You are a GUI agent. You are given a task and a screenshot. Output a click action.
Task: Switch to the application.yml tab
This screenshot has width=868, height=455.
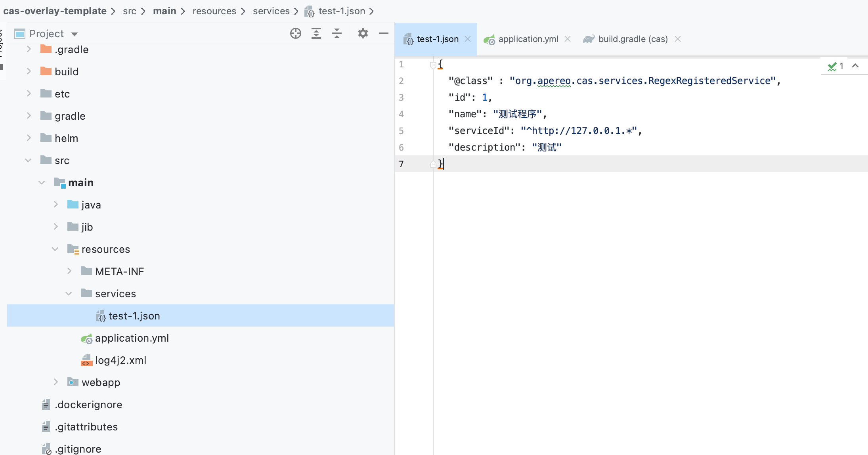click(x=528, y=39)
